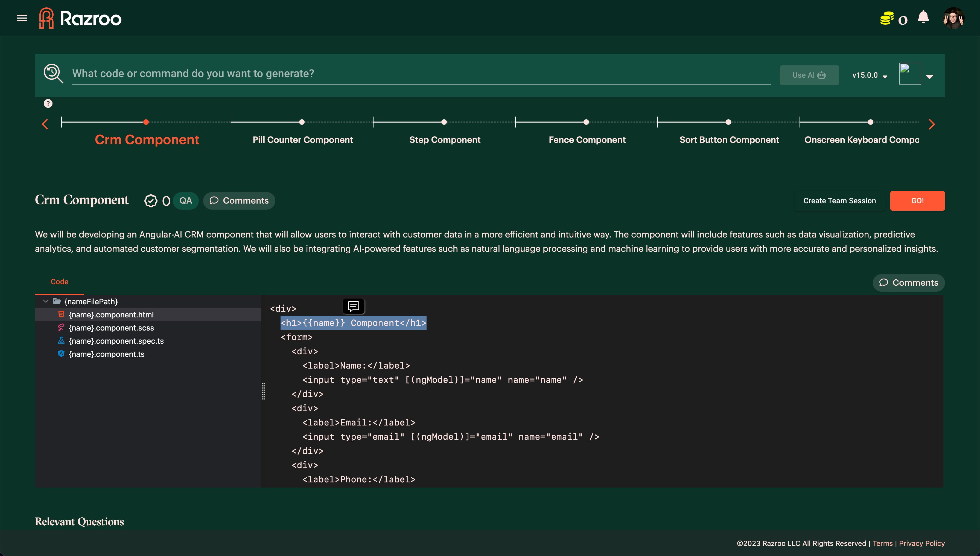This screenshot has width=980, height=556.
Task: Select the Code tab
Action: click(x=60, y=282)
